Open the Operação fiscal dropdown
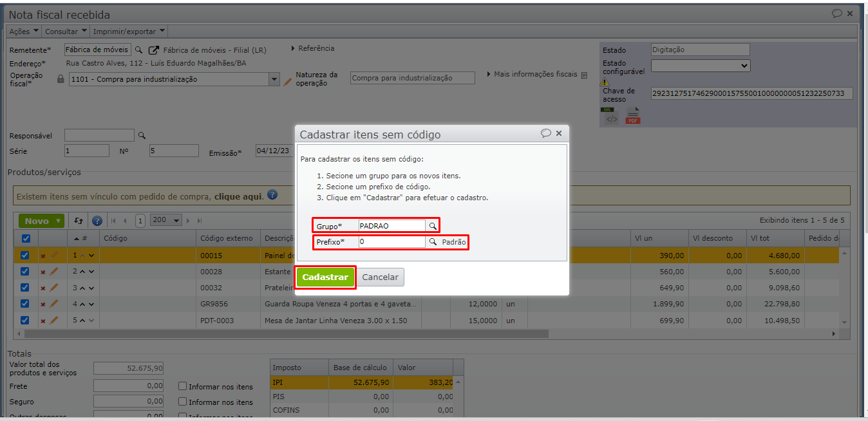868x421 pixels. (x=274, y=79)
